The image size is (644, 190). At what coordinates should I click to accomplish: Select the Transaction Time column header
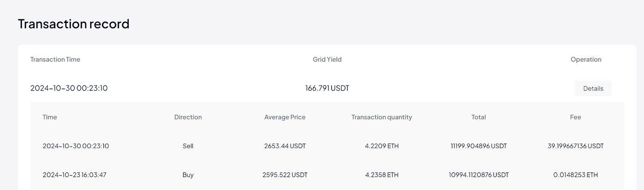[x=55, y=59]
